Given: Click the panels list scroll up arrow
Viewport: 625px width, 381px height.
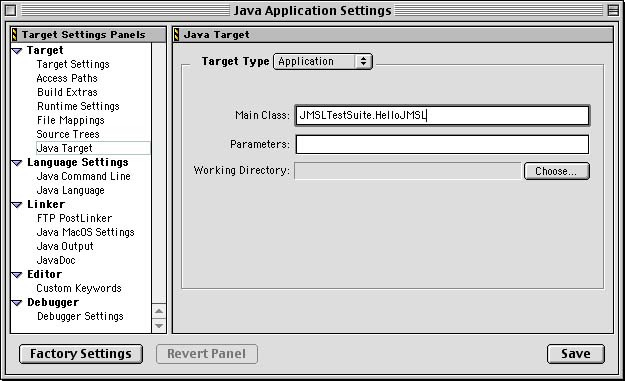Looking at the screenshot, I should [159, 311].
